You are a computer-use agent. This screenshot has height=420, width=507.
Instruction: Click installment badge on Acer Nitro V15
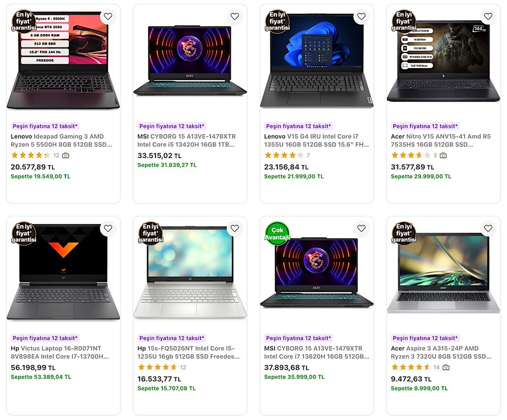coord(425,126)
